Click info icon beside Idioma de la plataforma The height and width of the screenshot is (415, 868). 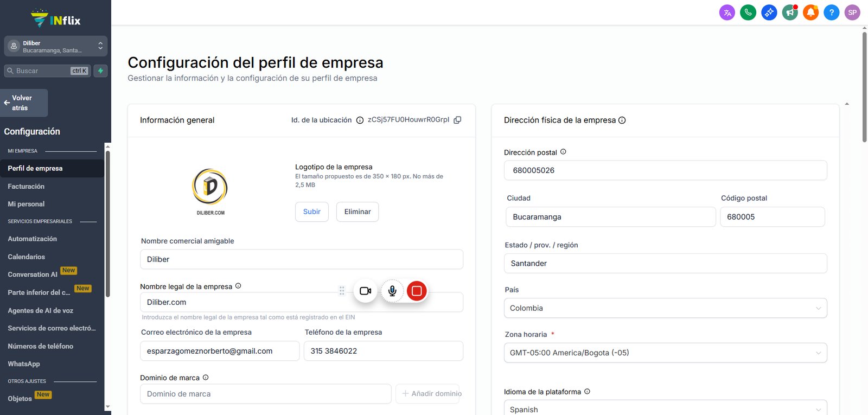[587, 392]
